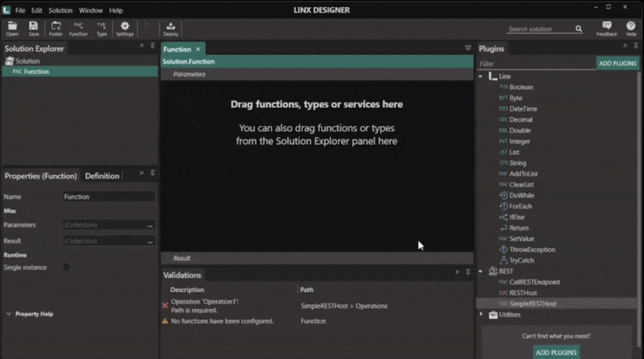644x359 pixels.
Task: Click the search magnifier icon
Action: 579,29
